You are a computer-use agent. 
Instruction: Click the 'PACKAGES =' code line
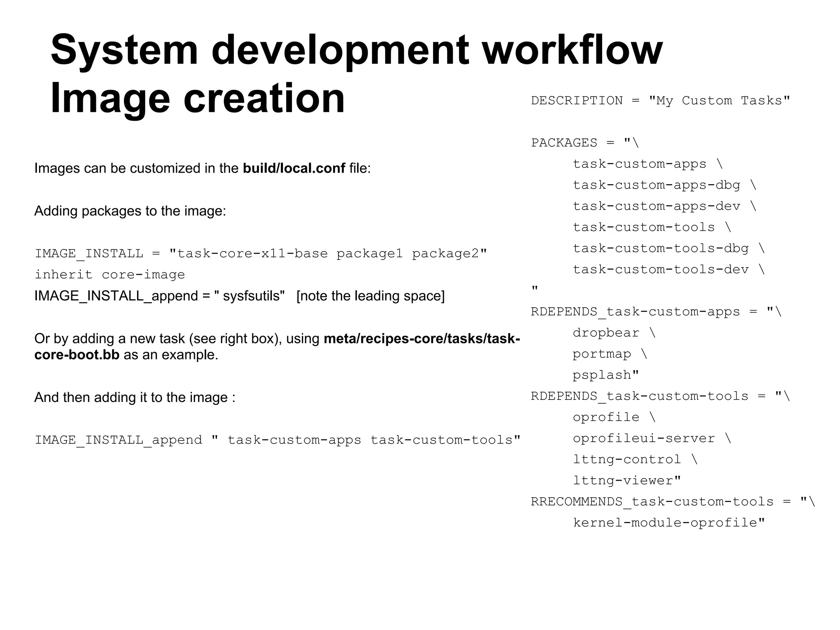tap(585, 143)
